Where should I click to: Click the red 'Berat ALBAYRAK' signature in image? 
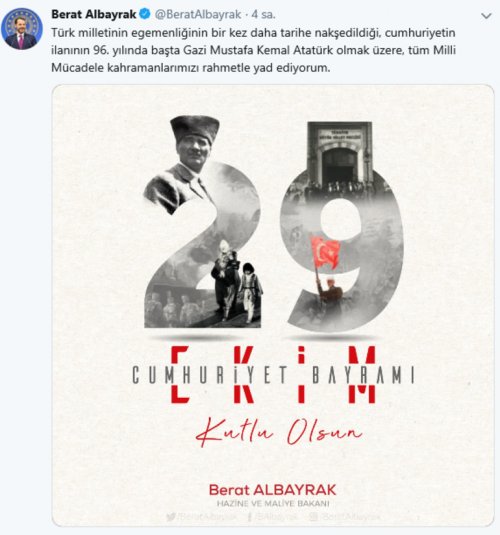(x=272, y=490)
